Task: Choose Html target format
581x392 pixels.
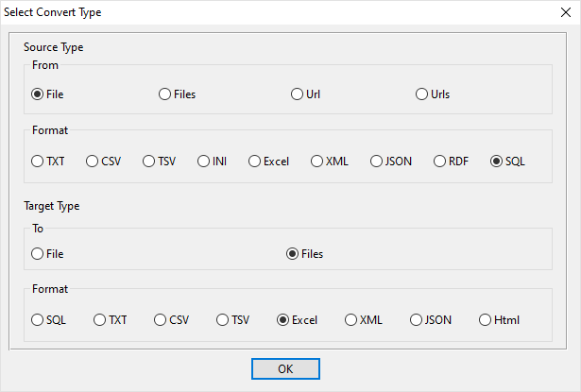Action: click(x=486, y=320)
